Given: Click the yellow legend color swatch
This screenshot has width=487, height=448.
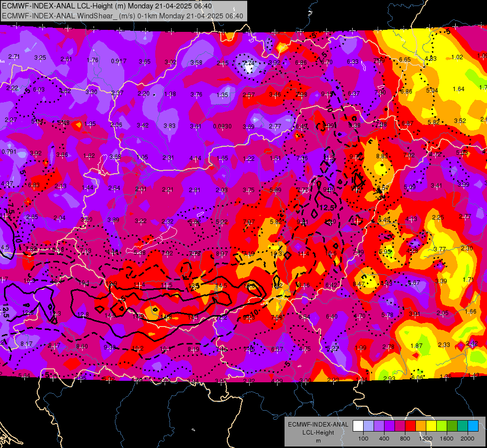Looking at the screenshot, I should tap(431, 426).
